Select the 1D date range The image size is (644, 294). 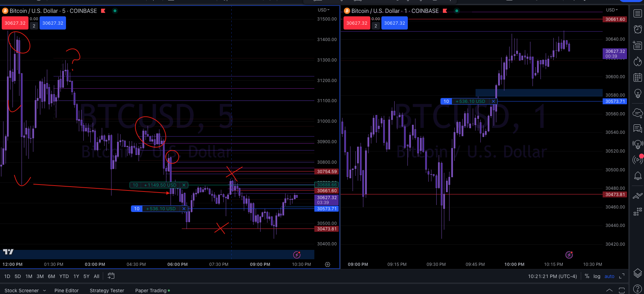point(7,276)
